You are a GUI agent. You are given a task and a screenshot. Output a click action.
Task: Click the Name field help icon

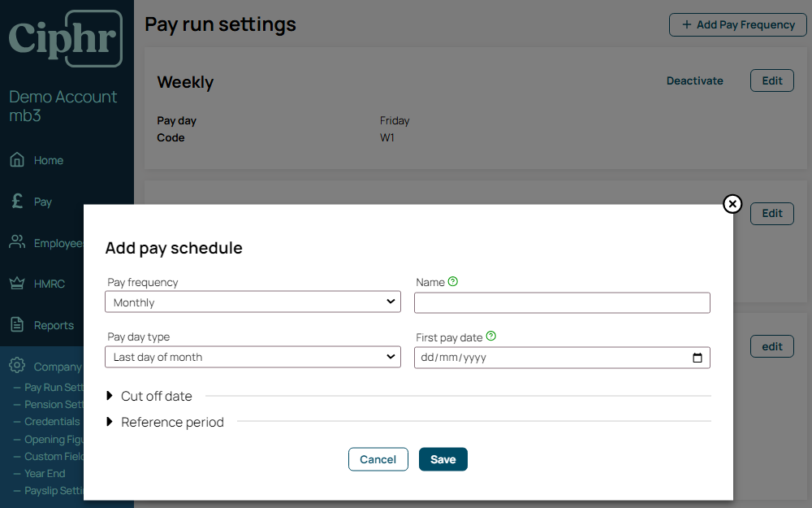[x=453, y=282]
